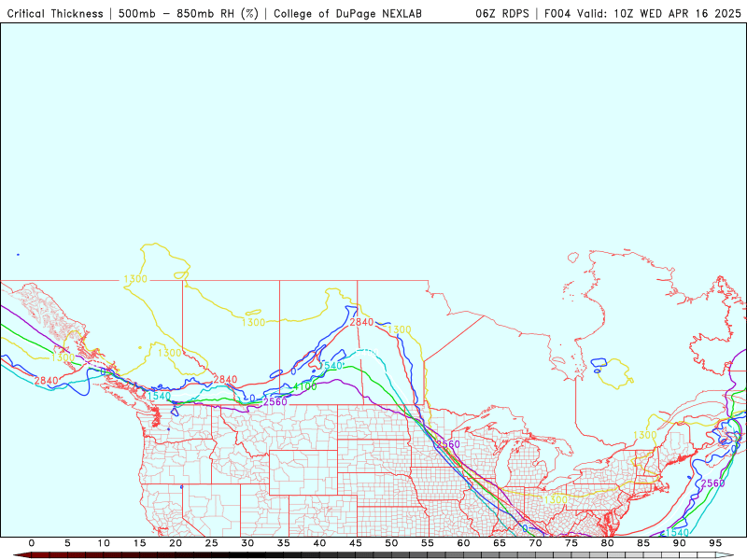This screenshot has width=747, height=560.
Task: Click the purple '2560' label over Minnesota
Action: 448,444
